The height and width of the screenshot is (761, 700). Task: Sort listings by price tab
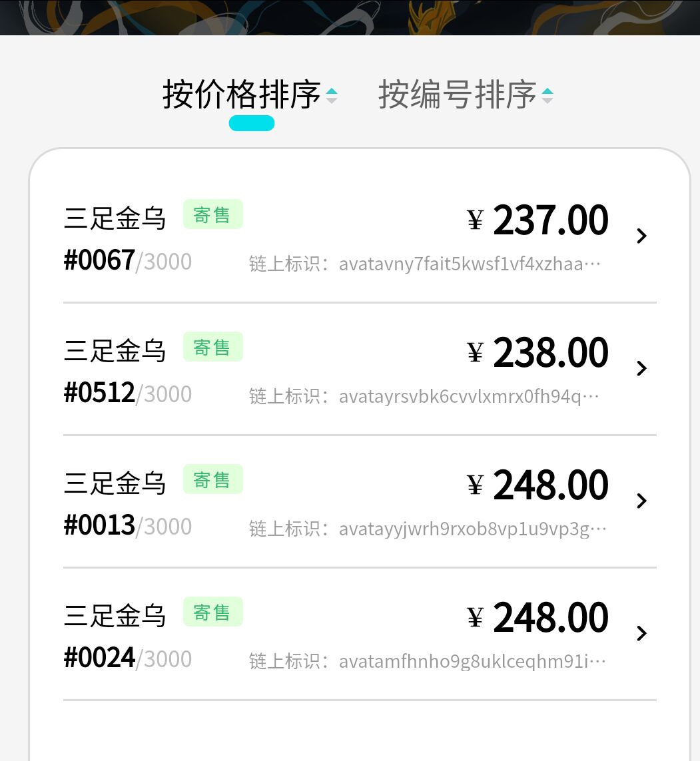click(x=241, y=95)
